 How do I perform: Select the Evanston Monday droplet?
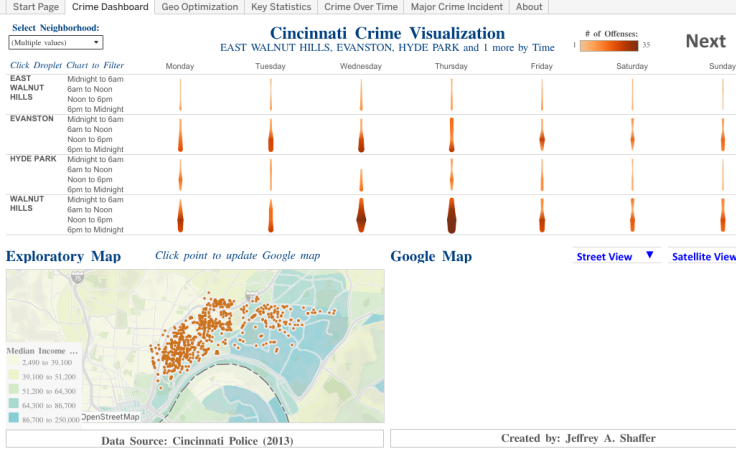(181, 134)
